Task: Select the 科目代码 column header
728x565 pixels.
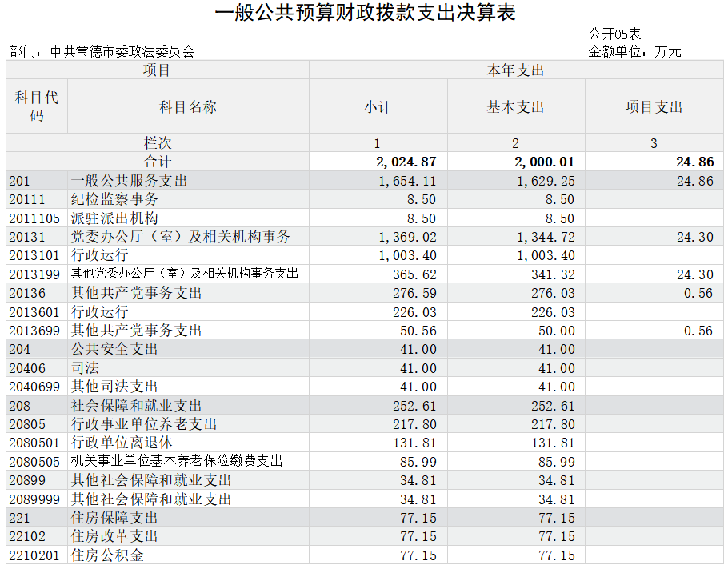Action: tap(37, 106)
